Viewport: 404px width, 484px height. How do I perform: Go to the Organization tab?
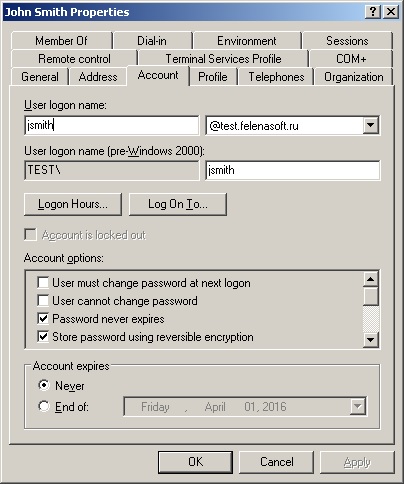(x=354, y=77)
